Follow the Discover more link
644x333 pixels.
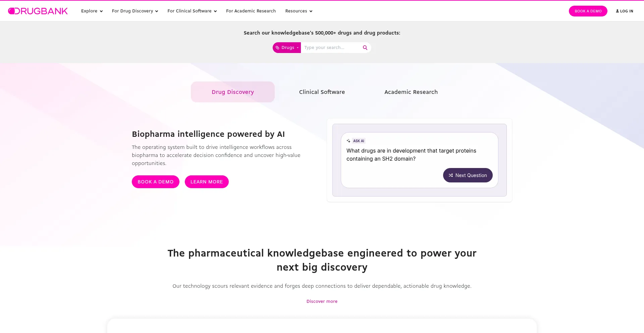click(322, 301)
